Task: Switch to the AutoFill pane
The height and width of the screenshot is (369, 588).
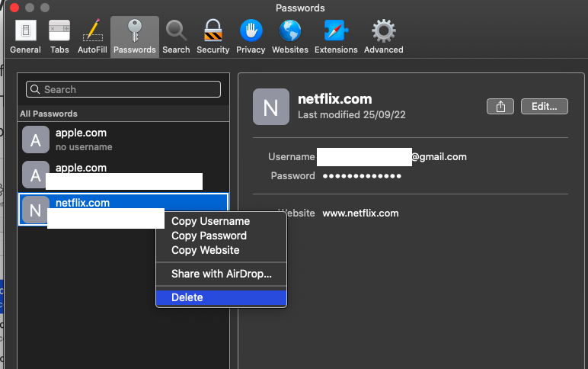Action: coord(92,37)
